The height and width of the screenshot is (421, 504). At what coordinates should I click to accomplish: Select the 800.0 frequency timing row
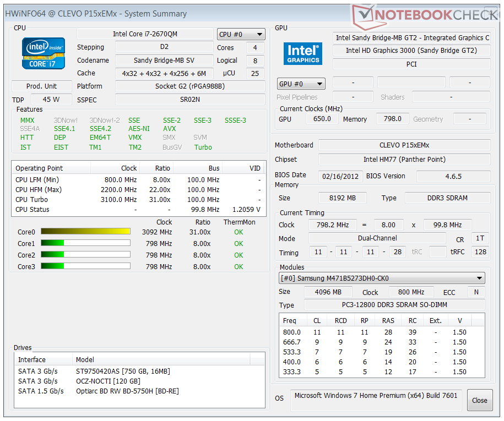(x=382, y=332)
